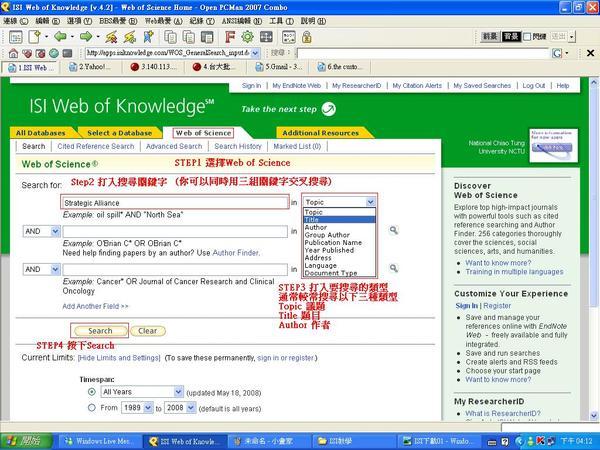Click the first lightning connect icon
This screenshot has width=600, height=450.
(111, 37)
